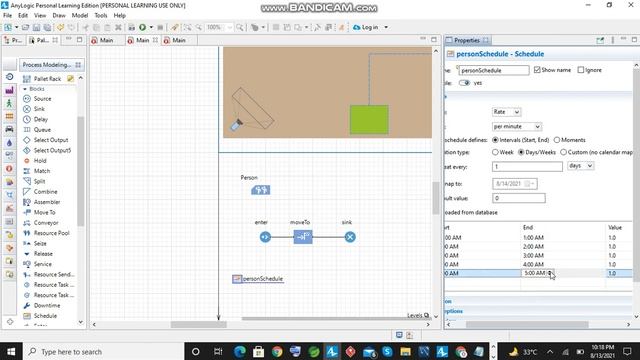The width and height of the screenshot is (640, 360).
Task: Open the per minute unit dropdown
Action: 517,127
